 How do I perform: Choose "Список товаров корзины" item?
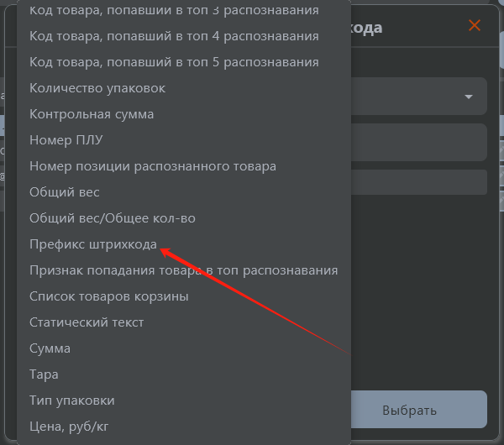(x=108, y=296)
